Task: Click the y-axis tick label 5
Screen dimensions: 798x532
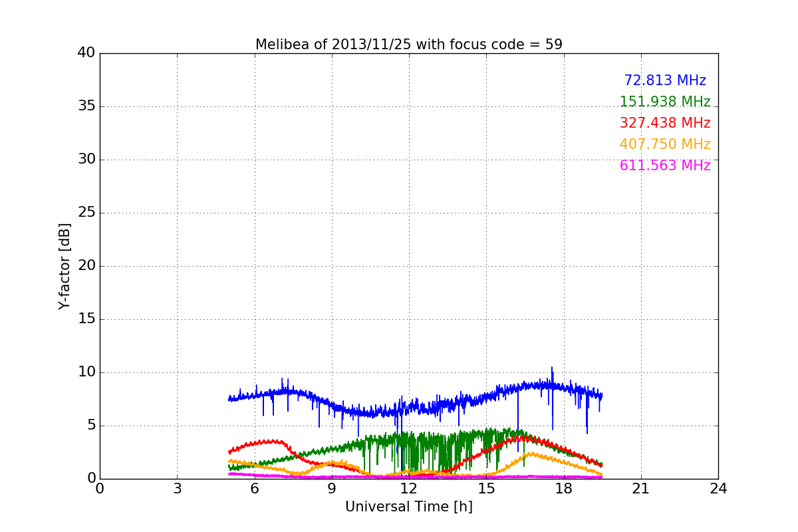Action: 91,426
